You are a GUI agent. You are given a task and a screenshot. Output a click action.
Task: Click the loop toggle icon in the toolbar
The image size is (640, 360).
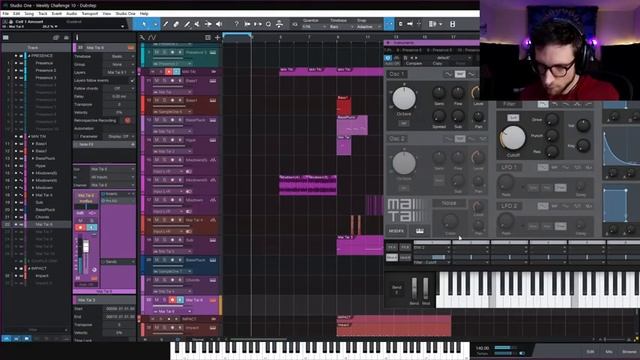click(268, 24)
